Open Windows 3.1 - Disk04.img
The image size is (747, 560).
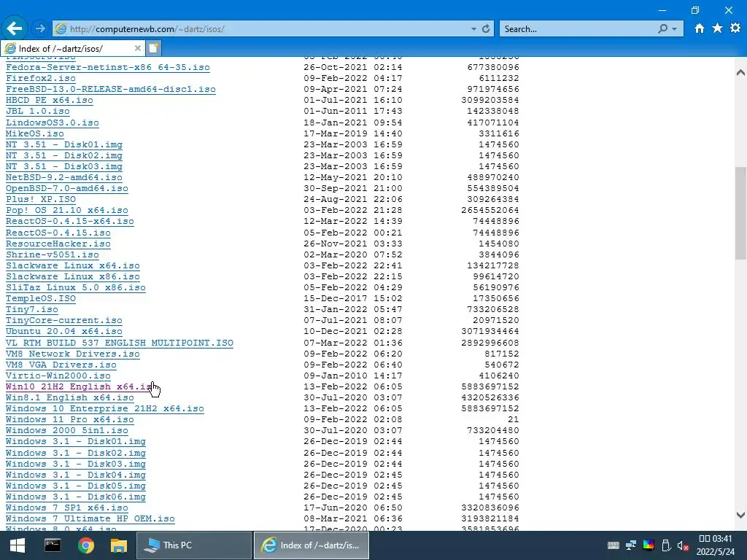(x=76, y=475)
